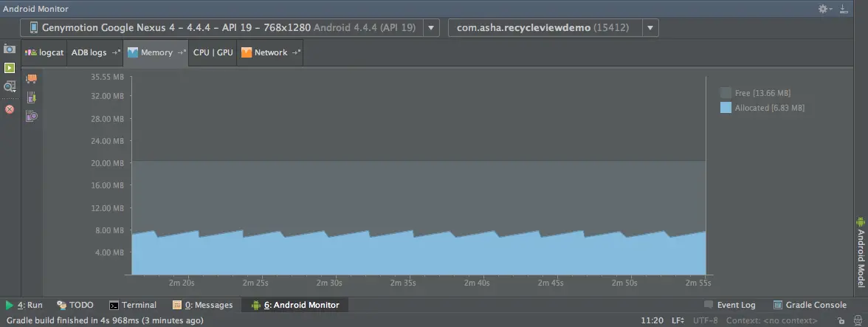Click the Allocated [6.83 MB] legend text
The height and width of the screenshot is (327, 868).
click(769, 108)
